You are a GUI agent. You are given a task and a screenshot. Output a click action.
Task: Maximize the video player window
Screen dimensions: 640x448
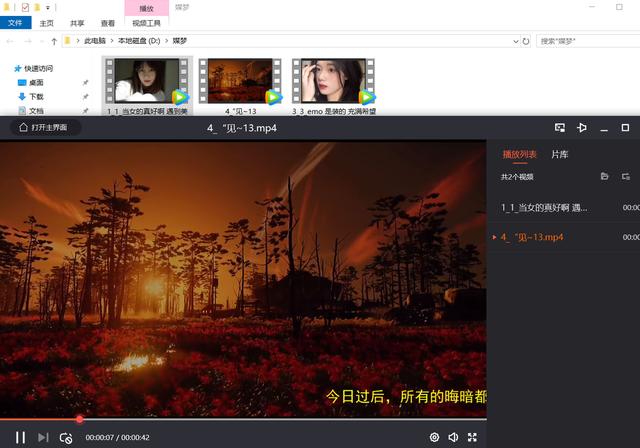pyautogui.click(x=625, y=128)
